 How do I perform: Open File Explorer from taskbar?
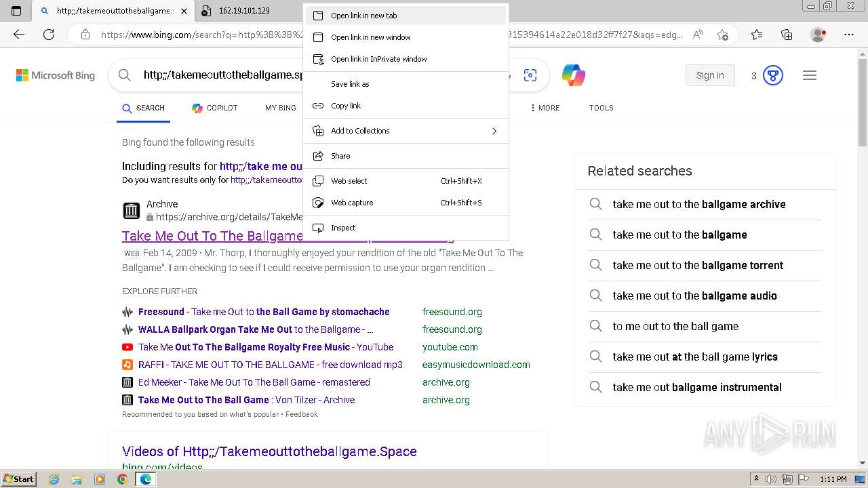pos(77,479)
